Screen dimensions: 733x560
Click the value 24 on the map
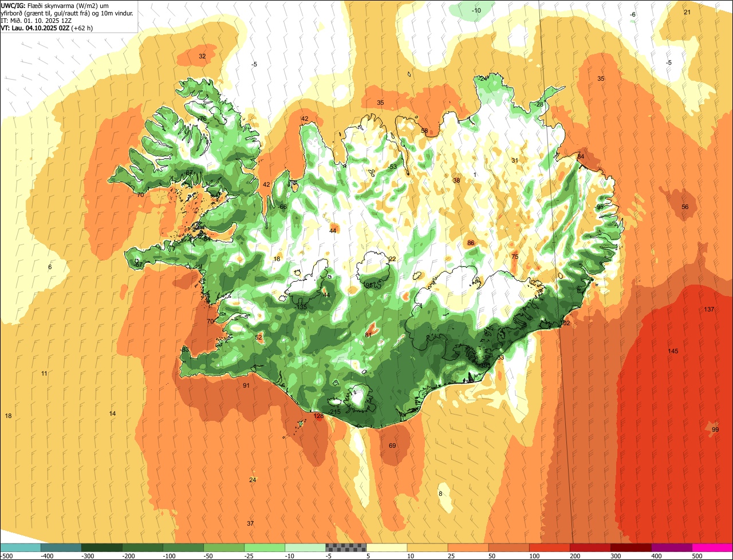253,479
